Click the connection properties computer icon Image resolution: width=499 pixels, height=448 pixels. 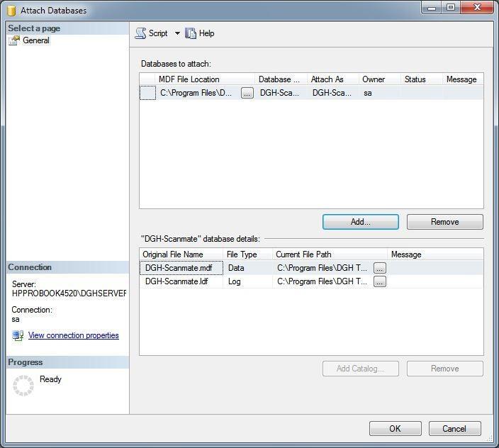pyautogui.click(x=18, y=335)
